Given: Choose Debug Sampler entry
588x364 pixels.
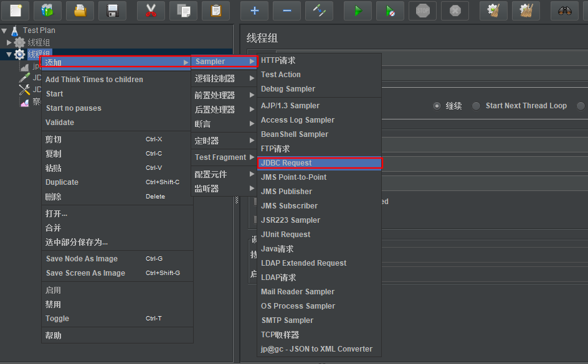Looking at the screenshot, I should [320, 89].
